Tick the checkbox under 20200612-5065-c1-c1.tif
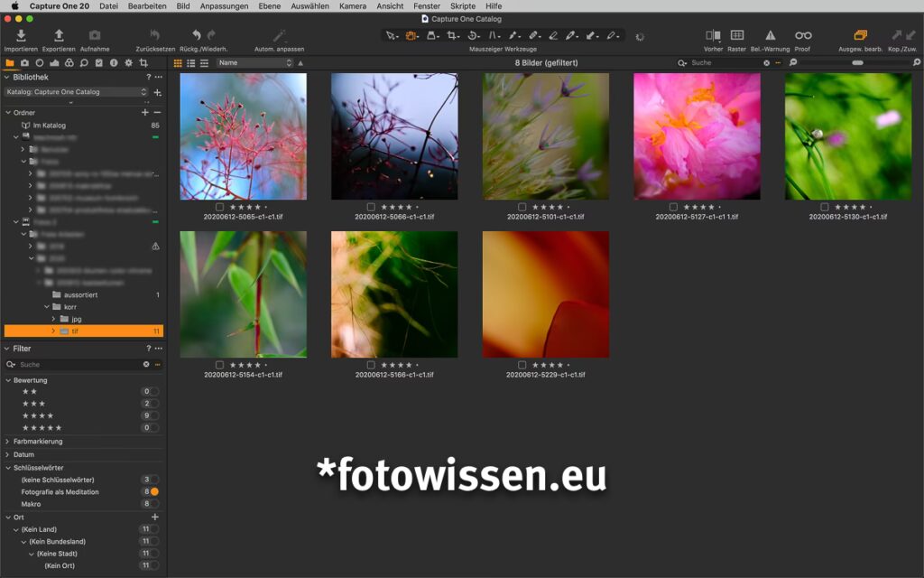 (219, 207)
